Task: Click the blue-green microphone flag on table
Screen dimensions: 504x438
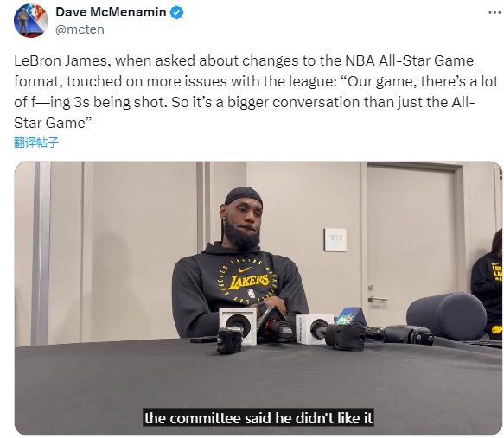Action: (350, 316)
